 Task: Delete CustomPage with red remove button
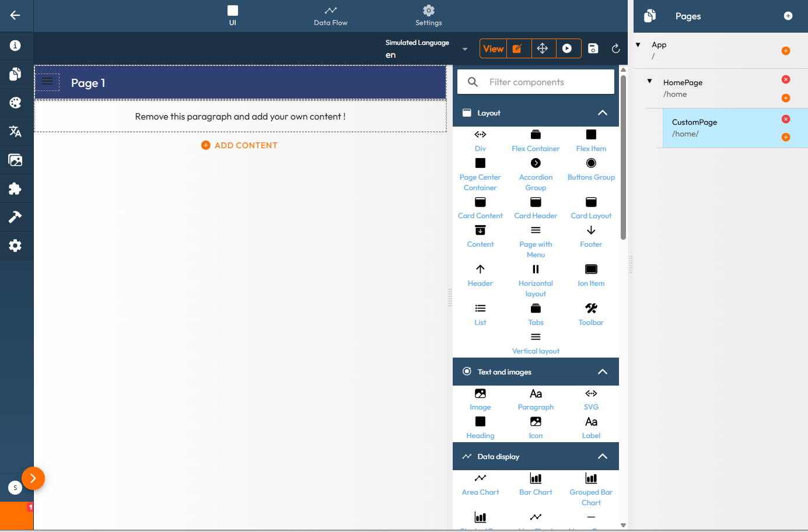coord(786,119)
